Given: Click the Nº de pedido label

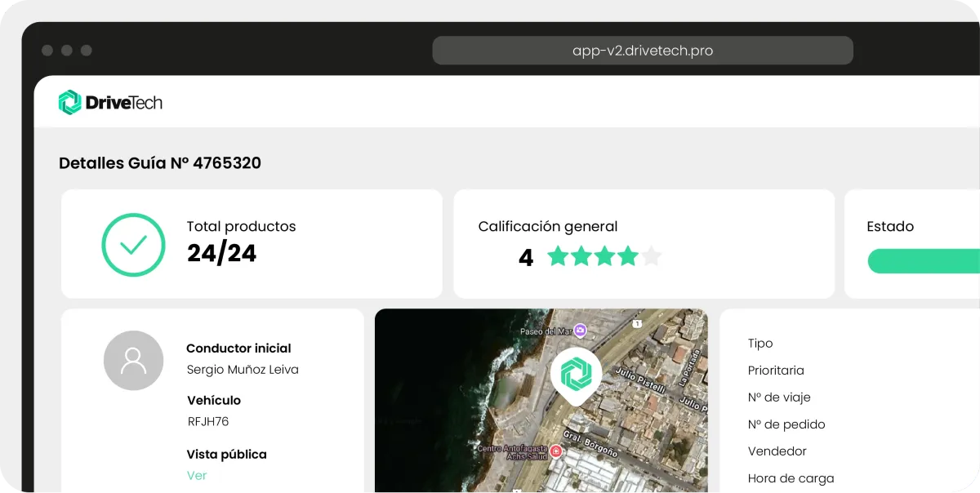Looking at the screenshot, I should coord(786,424).
